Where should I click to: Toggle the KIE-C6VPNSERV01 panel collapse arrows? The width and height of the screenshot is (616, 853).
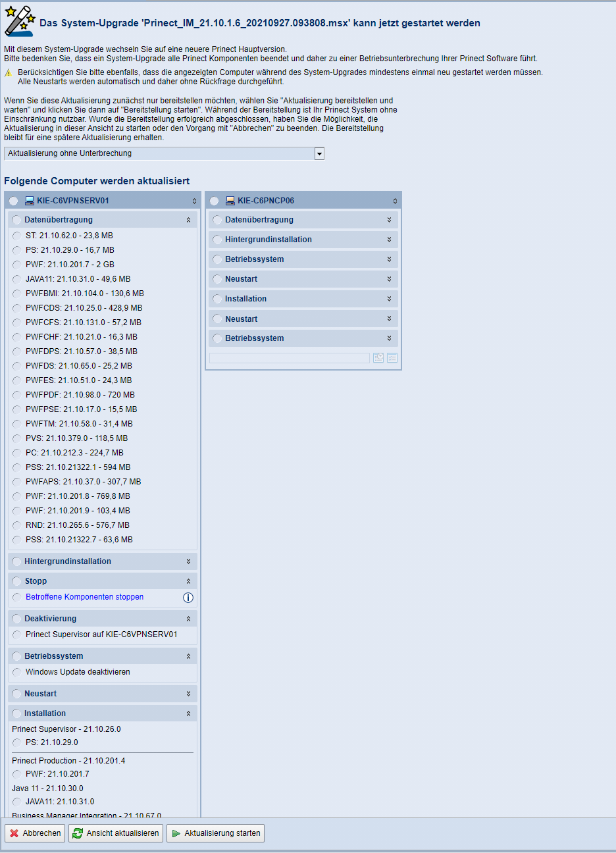[194, 201]
